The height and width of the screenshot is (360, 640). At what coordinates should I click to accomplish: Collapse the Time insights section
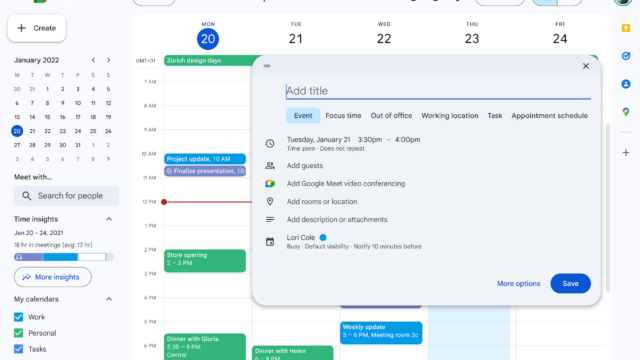pos(109,219)
